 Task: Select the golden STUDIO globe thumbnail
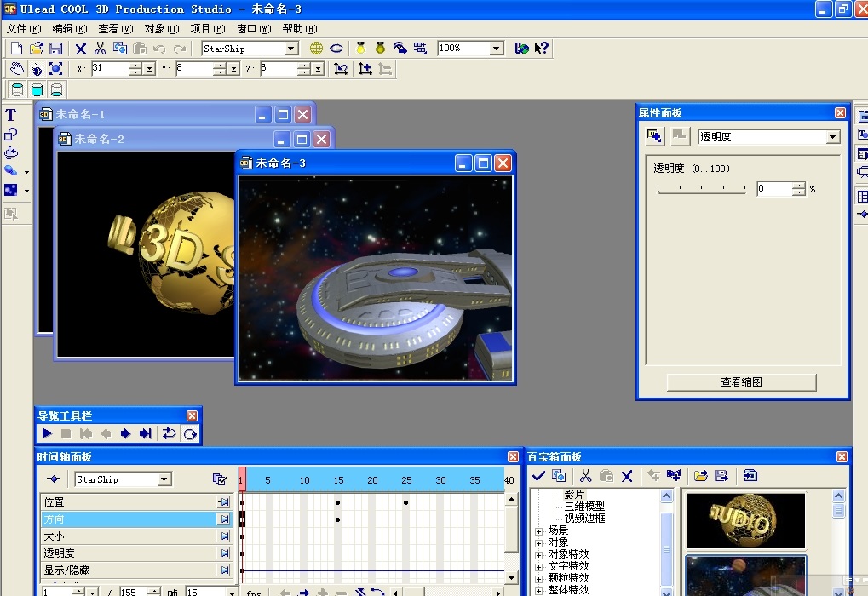[746, 520]
